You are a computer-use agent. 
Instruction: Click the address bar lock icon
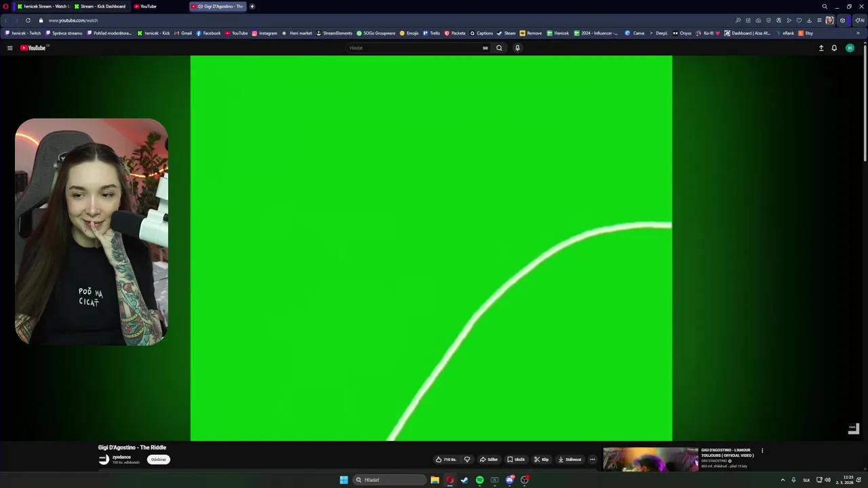pyautogui.click(x=41, y=20)
